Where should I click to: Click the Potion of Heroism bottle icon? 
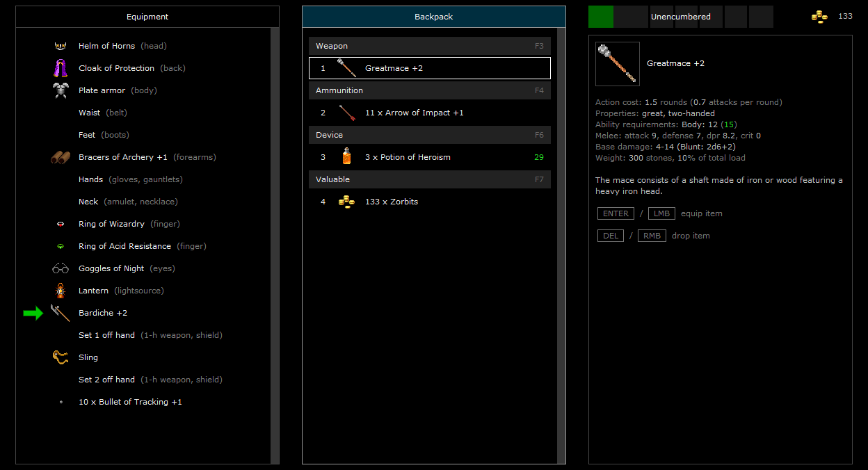coord(346,157)
